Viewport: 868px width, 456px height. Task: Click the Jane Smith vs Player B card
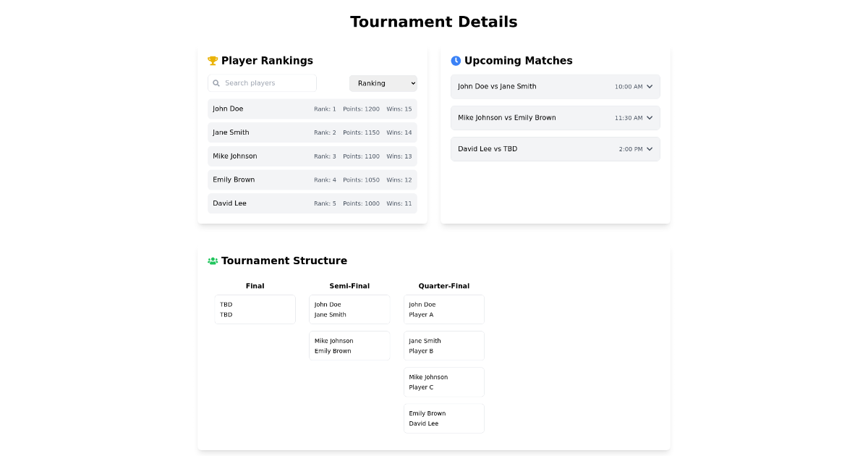pos(443,345)
